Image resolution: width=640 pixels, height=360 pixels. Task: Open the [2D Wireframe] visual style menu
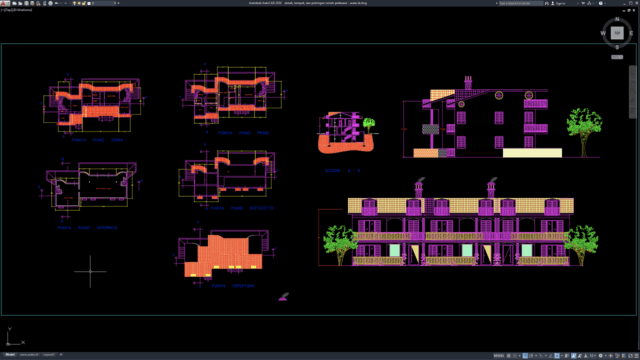[x=22, y=10]
